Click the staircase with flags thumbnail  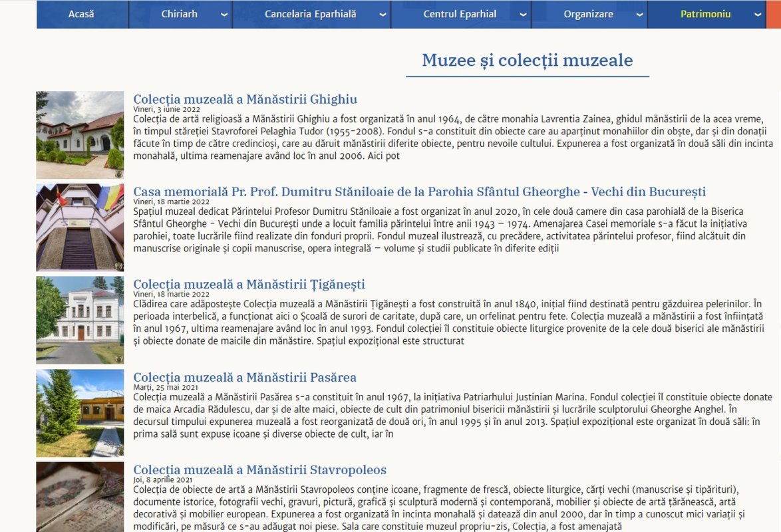point(80,227)
